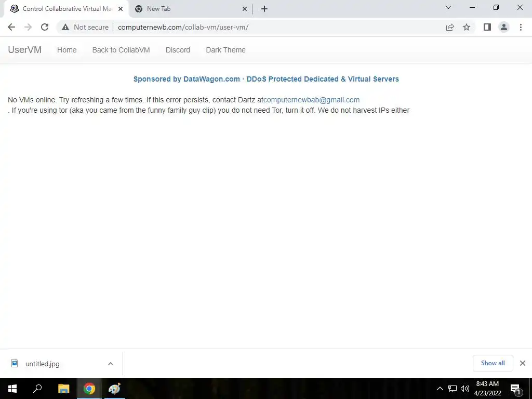Close the Control Collaborative Virtual Machine tab
The image size is (532, 399).
[121, 9]
